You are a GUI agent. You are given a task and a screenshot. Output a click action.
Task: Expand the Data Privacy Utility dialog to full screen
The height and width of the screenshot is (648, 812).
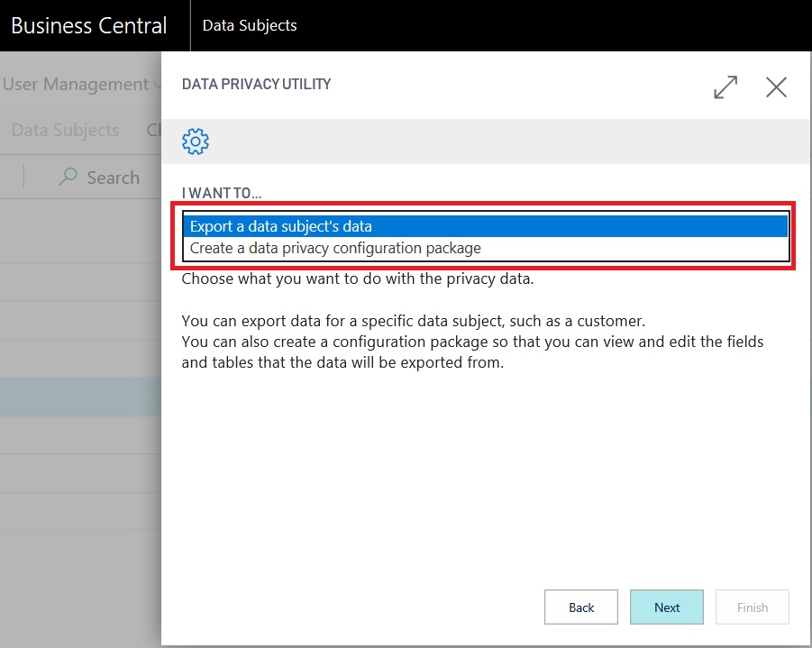coord(725,87)
